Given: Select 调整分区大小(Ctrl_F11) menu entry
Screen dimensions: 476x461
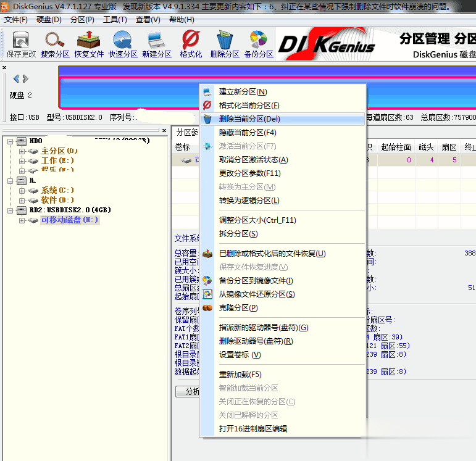Looking at the screenshot, I should [x=283, y=220].
